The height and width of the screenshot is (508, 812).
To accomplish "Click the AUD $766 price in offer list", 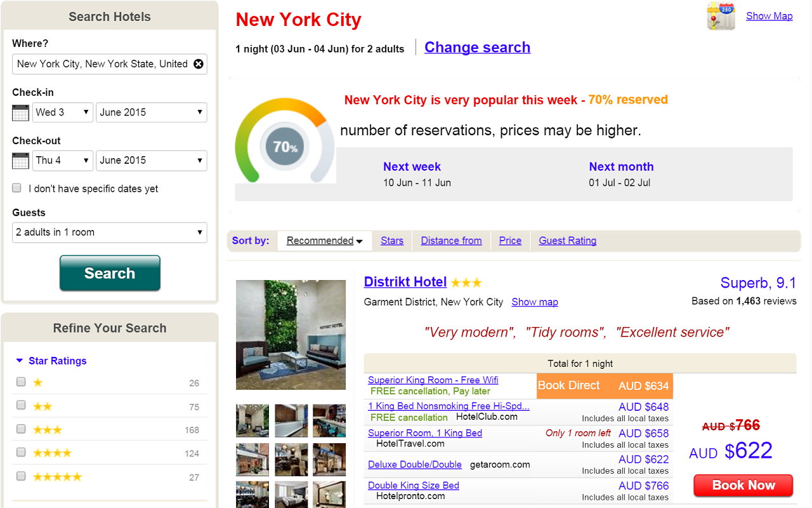I will click(643, 486).
